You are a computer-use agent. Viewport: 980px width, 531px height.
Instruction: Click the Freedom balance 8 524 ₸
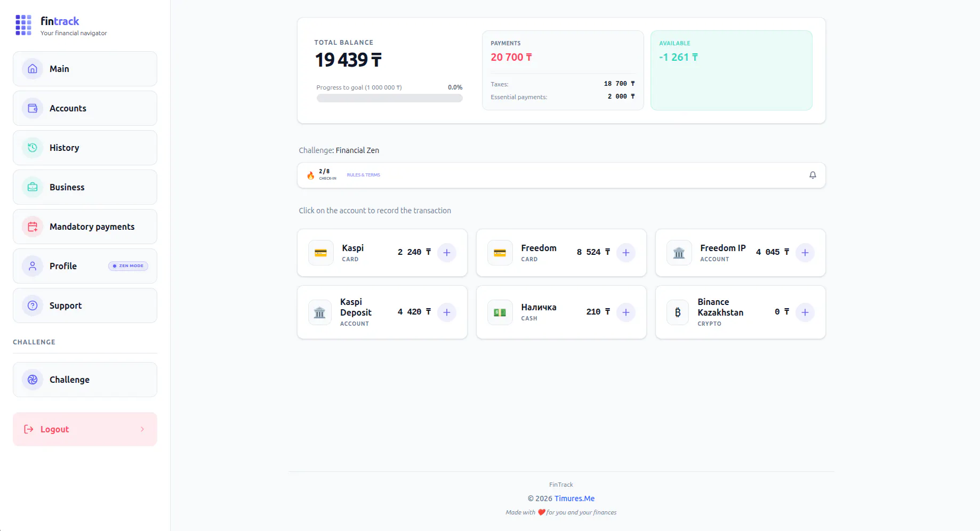click(593, 252)
